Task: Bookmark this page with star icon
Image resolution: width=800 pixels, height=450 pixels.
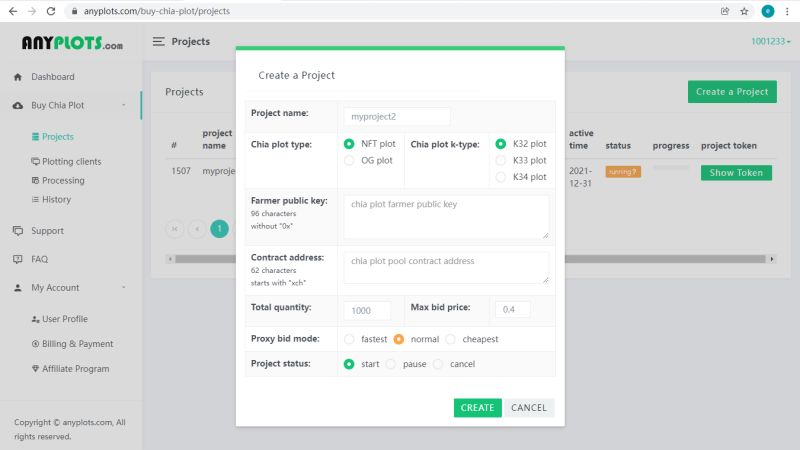Action: 744,11
